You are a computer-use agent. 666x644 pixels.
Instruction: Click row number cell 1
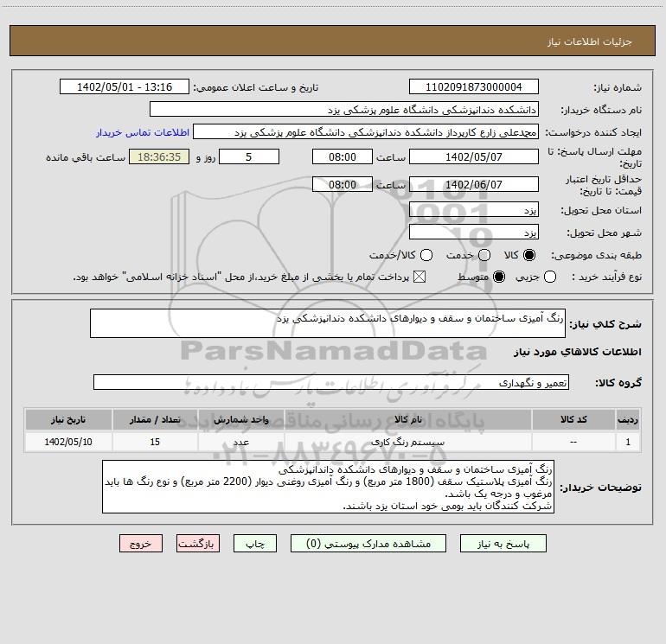pyautogui.click(x=628, y=442)
